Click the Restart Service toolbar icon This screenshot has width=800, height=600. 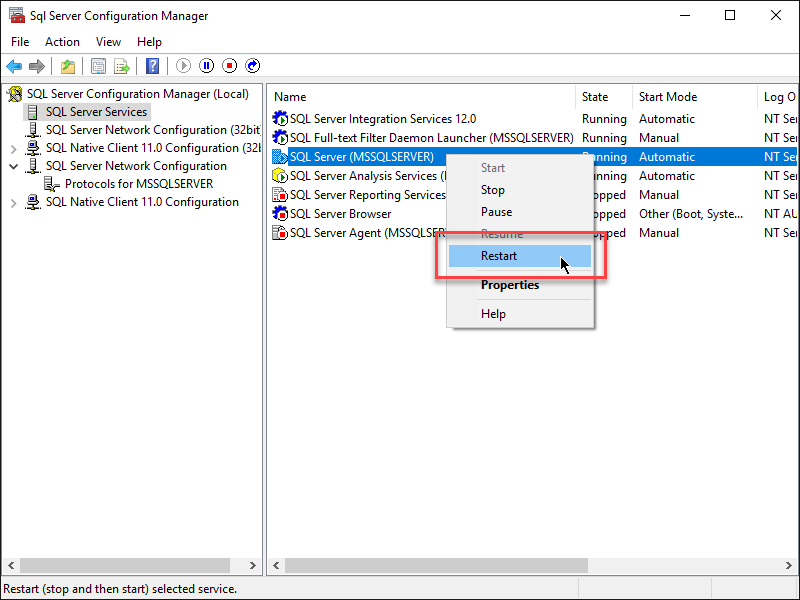click(252, 66)
